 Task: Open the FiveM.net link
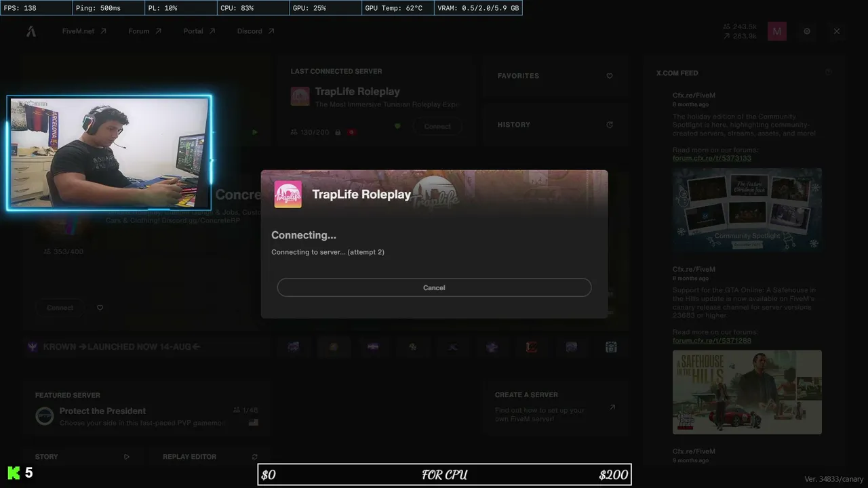click(x=84, y=31)
